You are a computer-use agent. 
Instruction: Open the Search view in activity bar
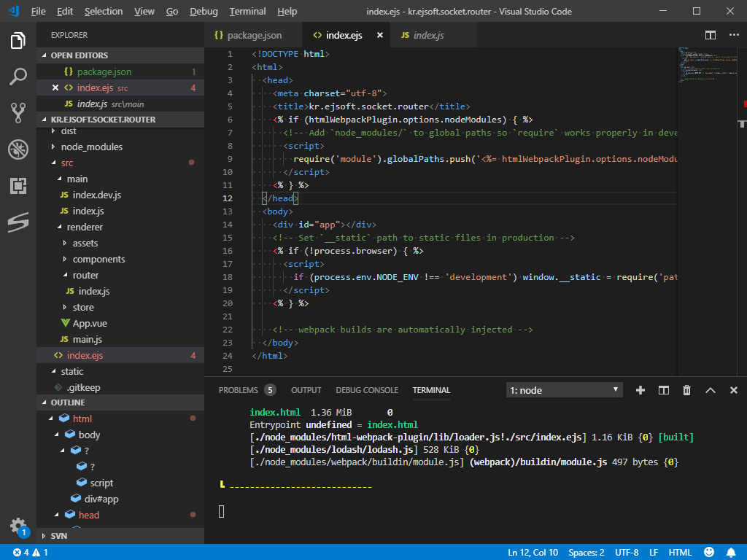tap(18, 76)
